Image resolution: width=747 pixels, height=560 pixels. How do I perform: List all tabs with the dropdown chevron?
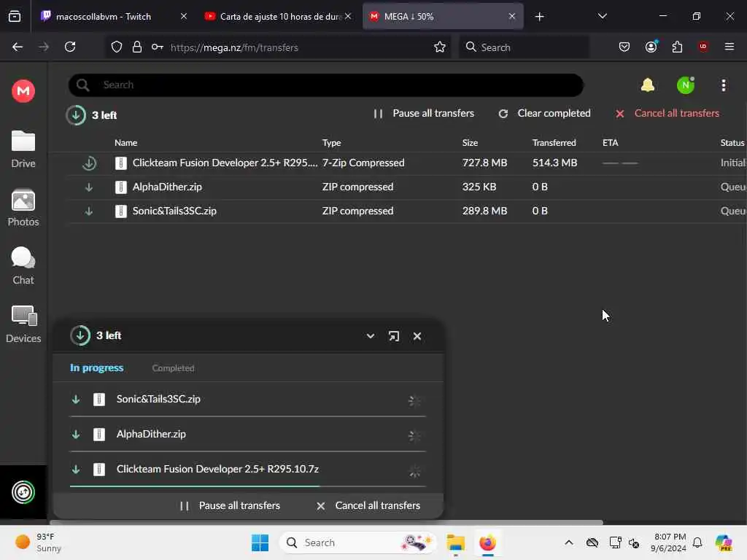click(602, 16)
